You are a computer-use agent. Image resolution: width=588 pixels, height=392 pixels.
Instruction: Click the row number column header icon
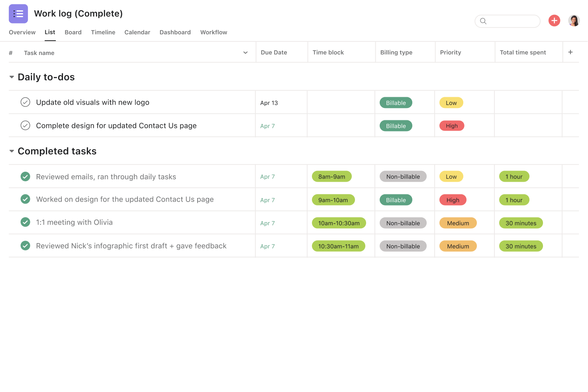10,53
